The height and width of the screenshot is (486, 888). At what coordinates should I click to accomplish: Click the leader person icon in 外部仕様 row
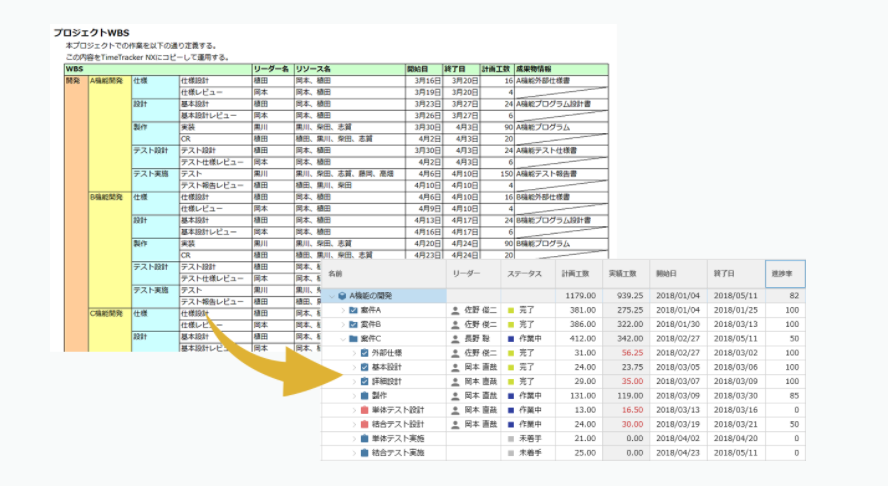(x=455, y=353)
